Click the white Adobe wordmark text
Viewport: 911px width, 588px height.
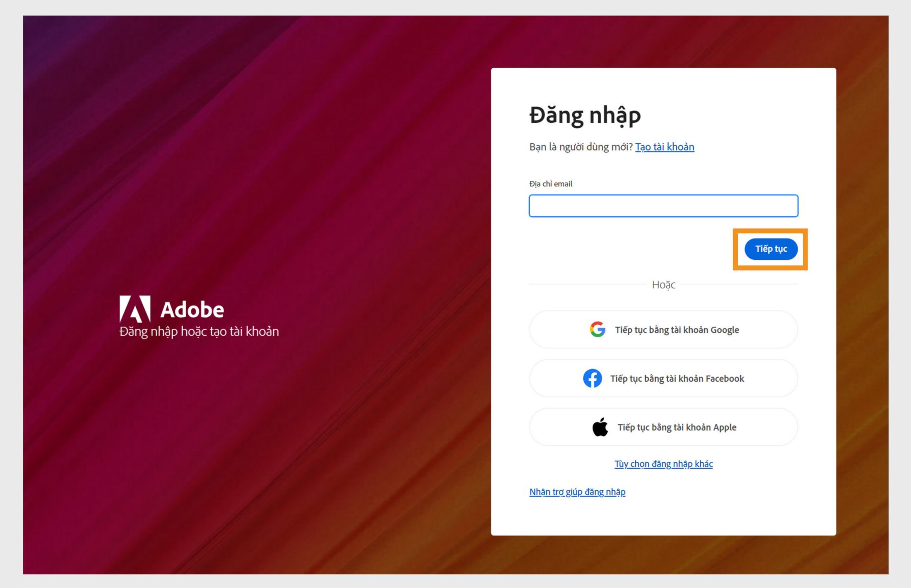point(192,310)
